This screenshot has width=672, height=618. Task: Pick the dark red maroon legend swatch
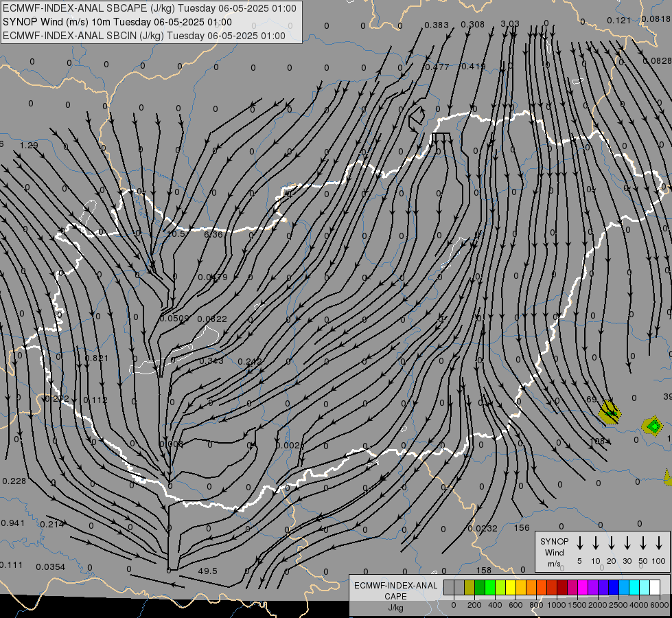[x=562, y=587]
